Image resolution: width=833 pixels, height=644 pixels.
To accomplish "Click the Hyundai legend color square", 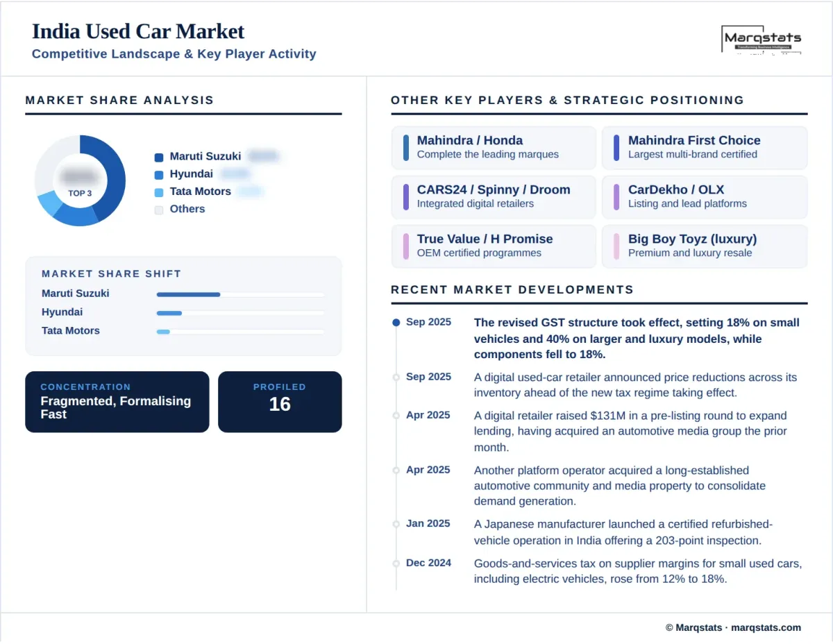I will click(x=159, y=175).
